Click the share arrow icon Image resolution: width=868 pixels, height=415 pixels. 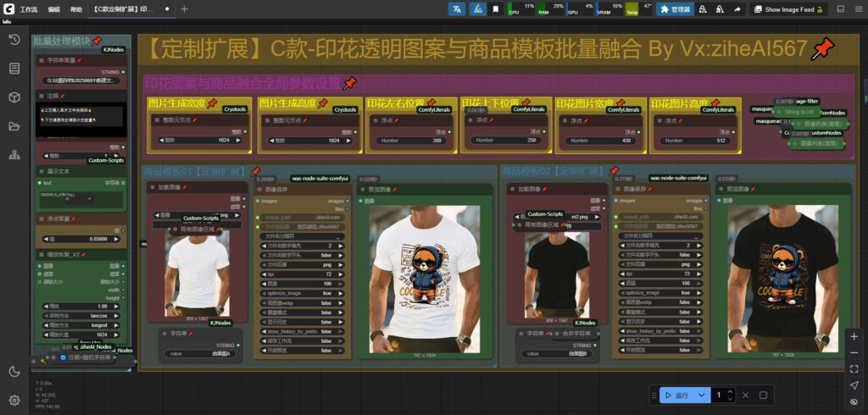coord(737,8)
